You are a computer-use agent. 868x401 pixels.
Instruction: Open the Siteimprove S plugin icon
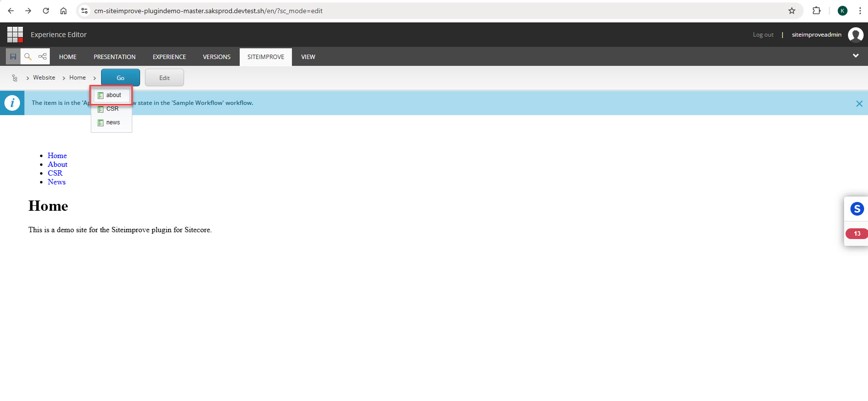[857, 209]
